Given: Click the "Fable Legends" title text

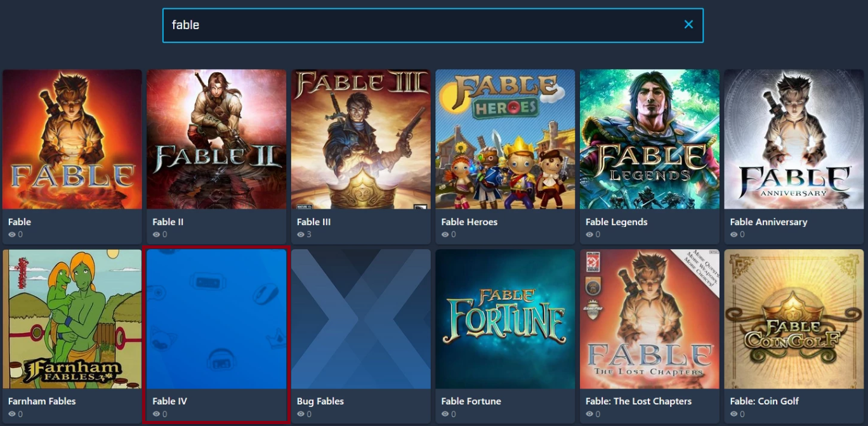Looking at the screenshot, I should (x=617, y=222).
